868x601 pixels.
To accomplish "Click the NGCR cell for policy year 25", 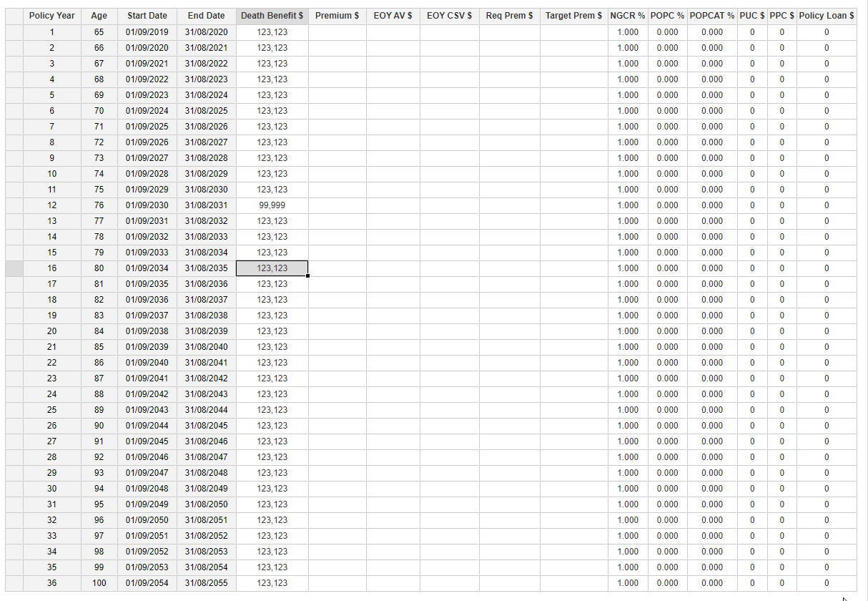I will [x=627, y=410].
